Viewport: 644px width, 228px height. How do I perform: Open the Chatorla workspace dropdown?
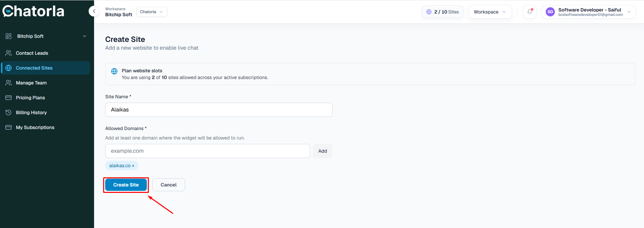(x=152, y=12)
